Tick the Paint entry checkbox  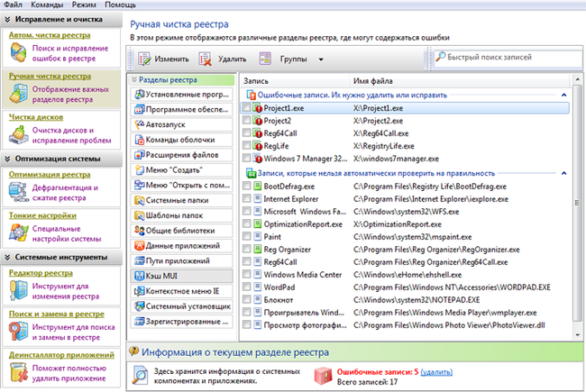(246, 236)
